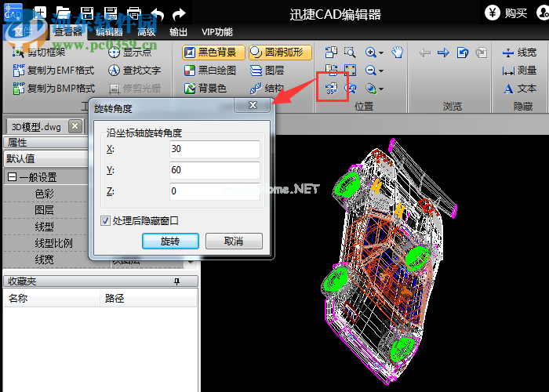This screenshot has width=549, height=392.
Task: Toggle 测量 measurement display
Action: 519,71
